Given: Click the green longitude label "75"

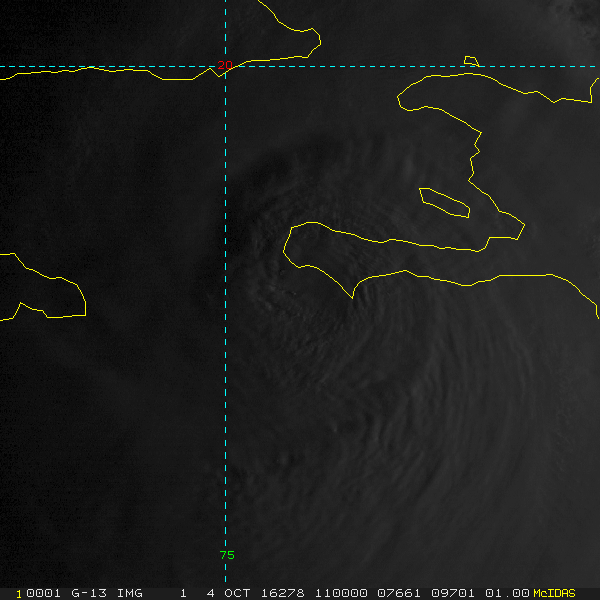Looking at the screenshot, I should tap(227, 555).
